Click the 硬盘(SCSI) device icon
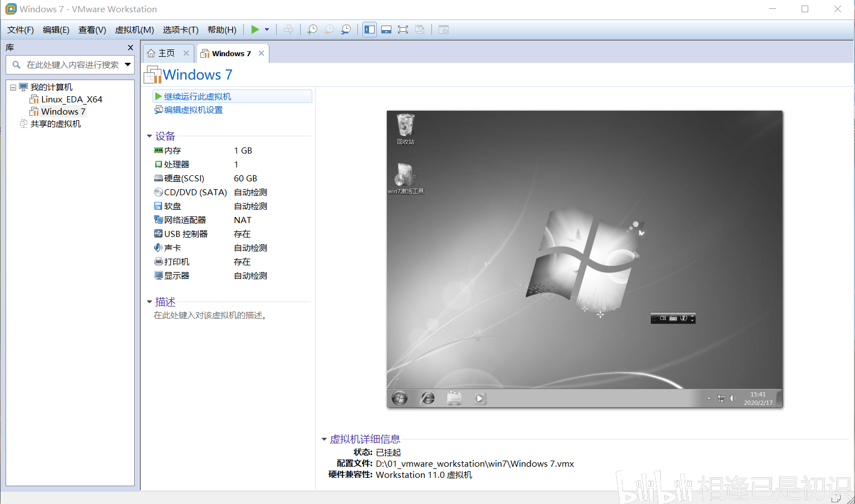 click(x=159, y=178)
